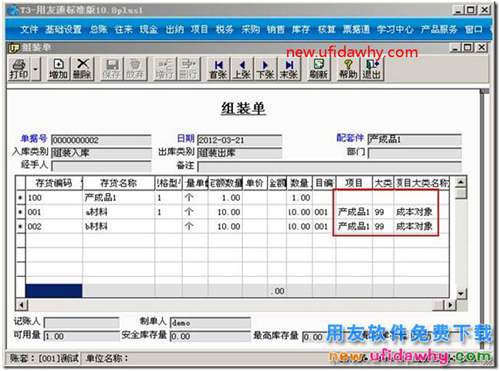Open the 学习中心 menu
The height and width of the screenshot is (371, 500).
click(x=395, y=29)
